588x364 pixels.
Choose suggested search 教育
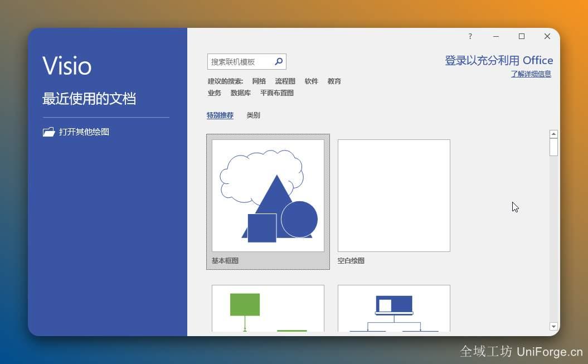334,81
